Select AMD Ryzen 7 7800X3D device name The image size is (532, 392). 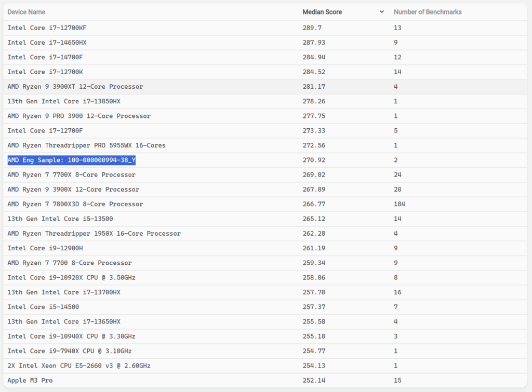(75, 204)
